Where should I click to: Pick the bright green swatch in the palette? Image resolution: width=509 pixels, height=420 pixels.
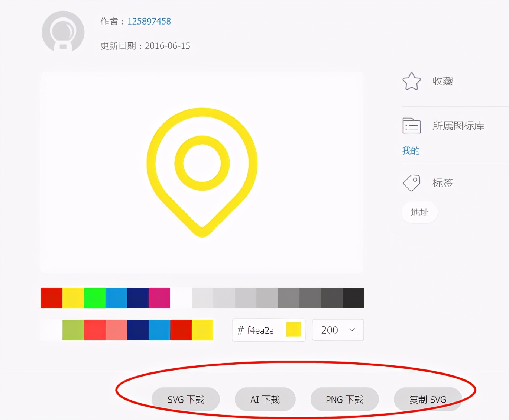pyautogui.click(x=95, y=298)
